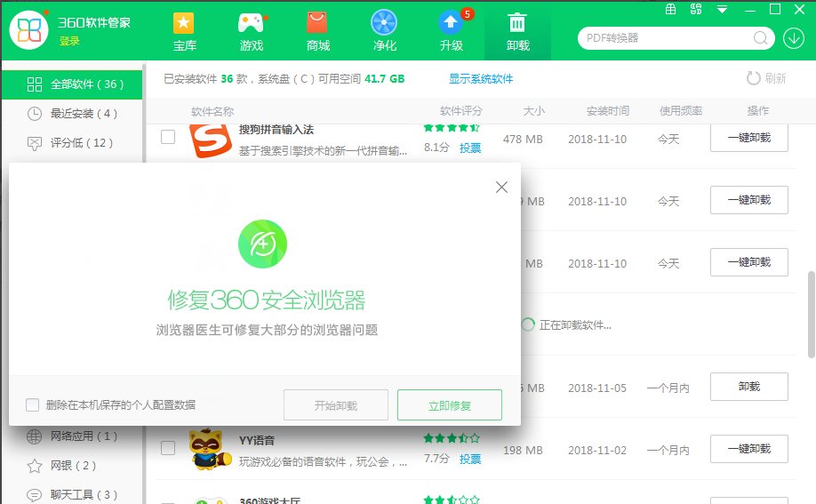The image size is (816, 504).
Task: Select the 卸载 uninstall tab
Action: pyautogui.click(x=517, y=32)
